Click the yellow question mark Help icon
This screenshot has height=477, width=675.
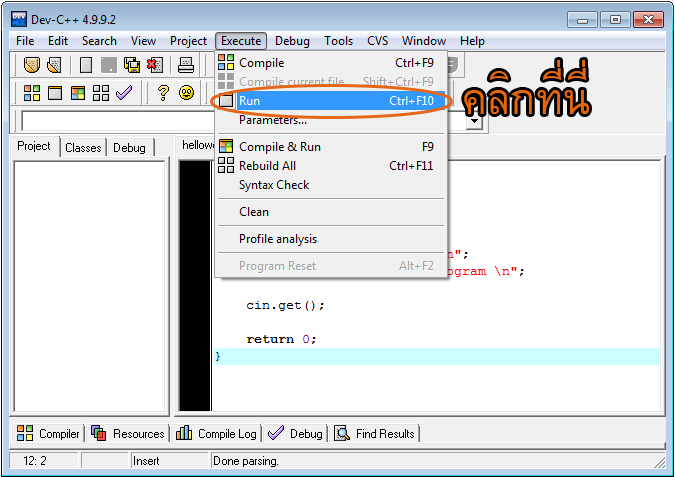[x=163, y=93]
